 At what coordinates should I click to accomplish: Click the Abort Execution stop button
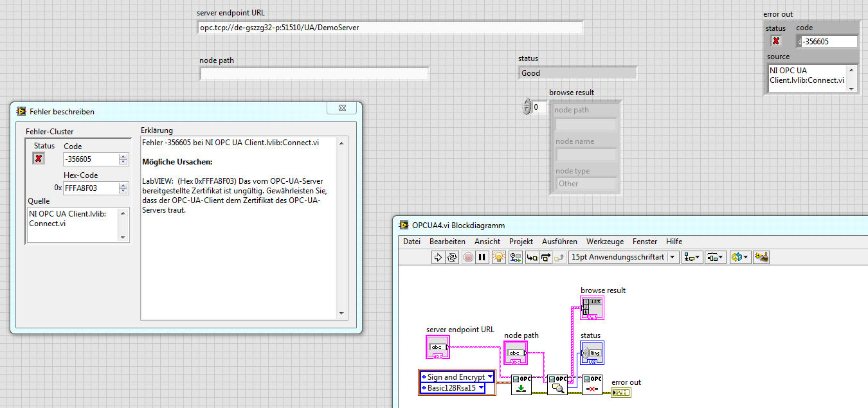pyautogui.click(x=468, y=257)
